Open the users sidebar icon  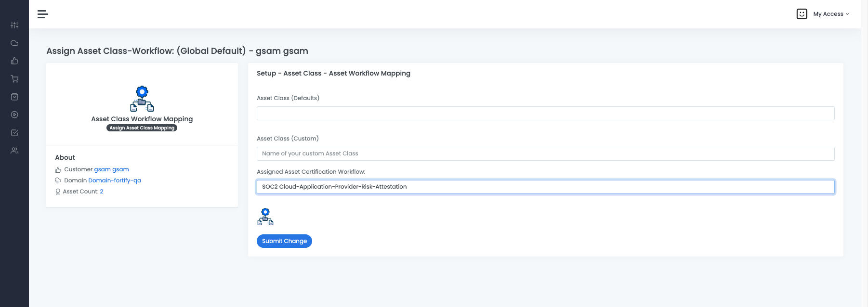coord(14,151)
